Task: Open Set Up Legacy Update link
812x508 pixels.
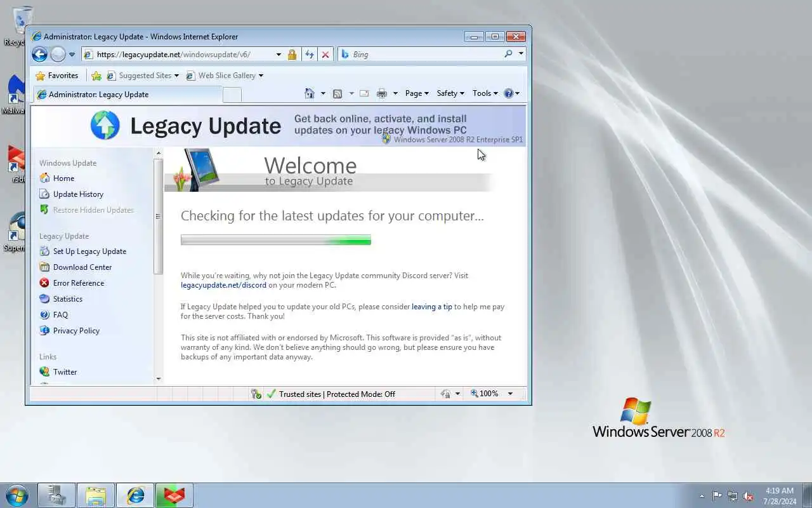Action: point(89,251)
